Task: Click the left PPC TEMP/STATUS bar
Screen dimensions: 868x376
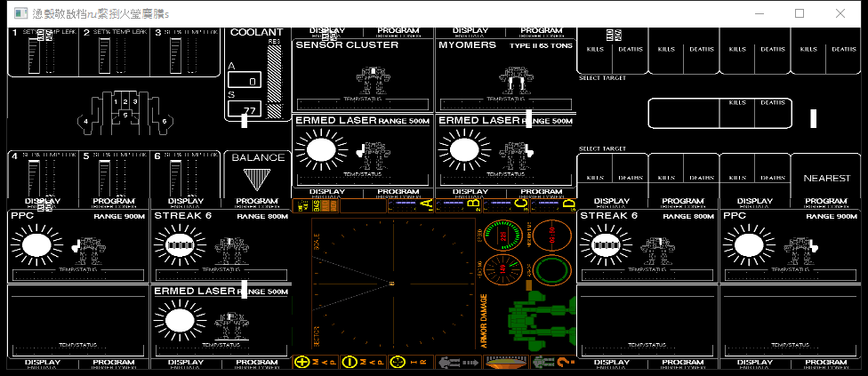Action: pyautogui.click(x=78, y=275)
